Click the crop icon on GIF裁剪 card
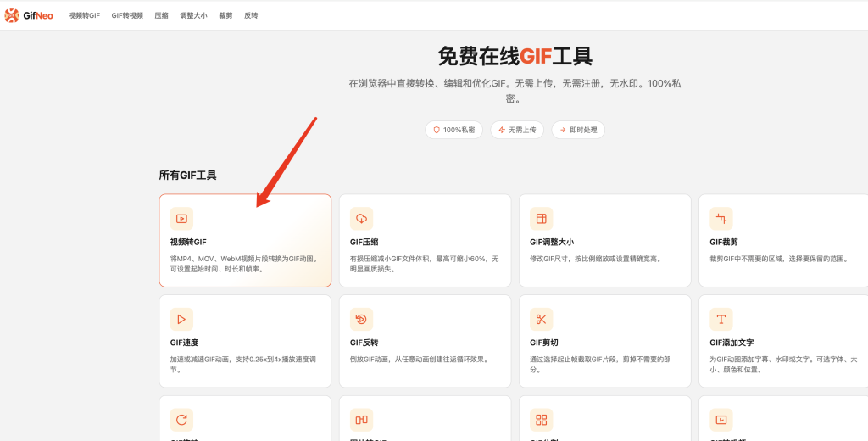This screenshot has height=441, width=868. pos(721,219)
